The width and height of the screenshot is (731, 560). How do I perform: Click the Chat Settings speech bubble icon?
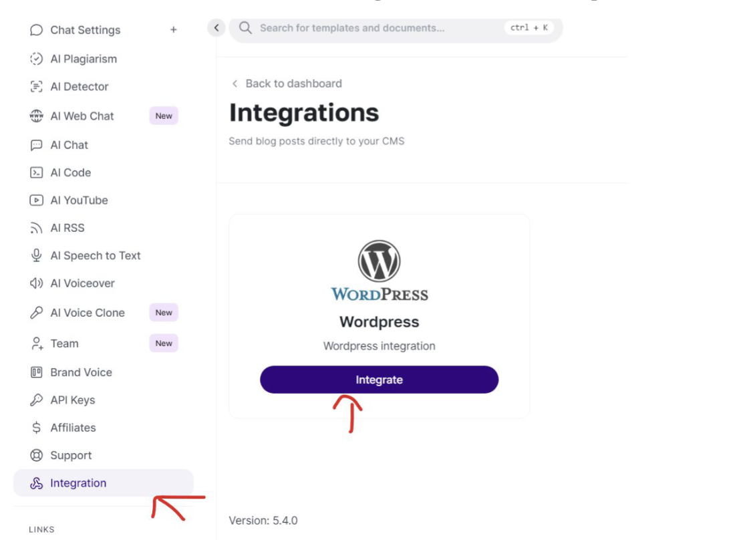pyautogui.click(x=36, y=30)
